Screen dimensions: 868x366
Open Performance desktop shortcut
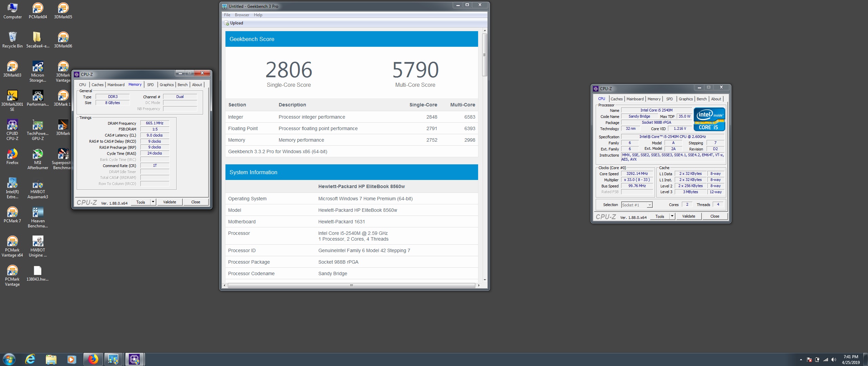(x=38, y=98)
